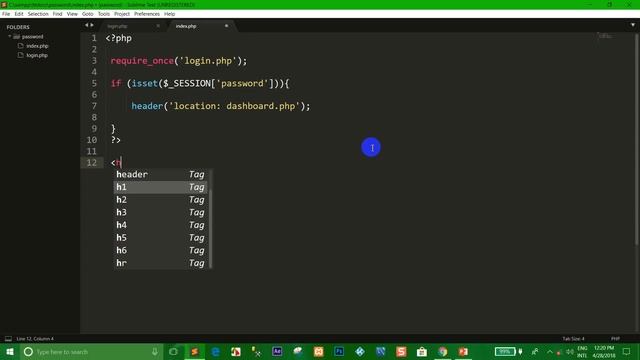Open the Goto menu
The height and width of the screenshot is (360, 640).
[88, 14]
